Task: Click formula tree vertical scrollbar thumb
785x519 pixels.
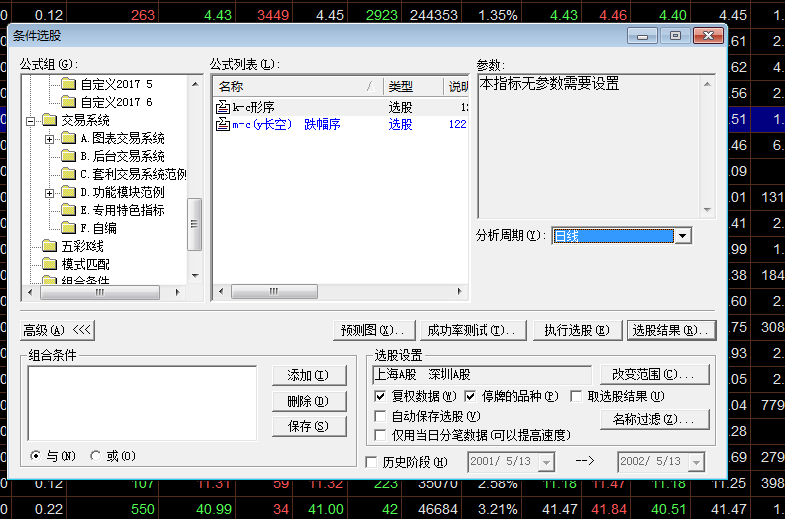Action: point(194,224)
